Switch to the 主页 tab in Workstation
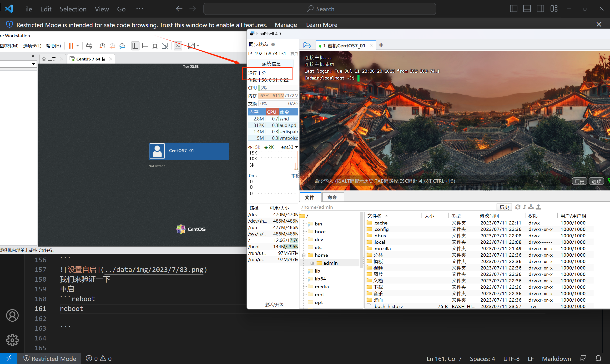Viewport: 610px width, 364px height. 52,59
